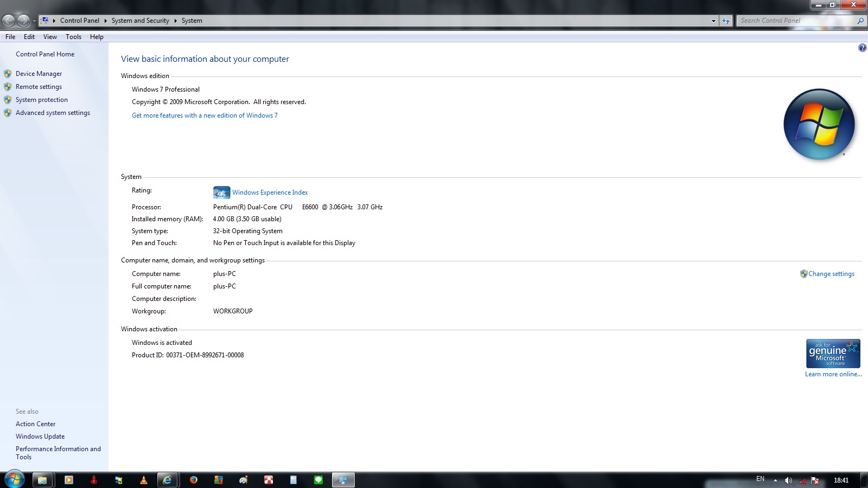
Task: Show hidden tray icons arrow
Action: (x=775, y=480)
